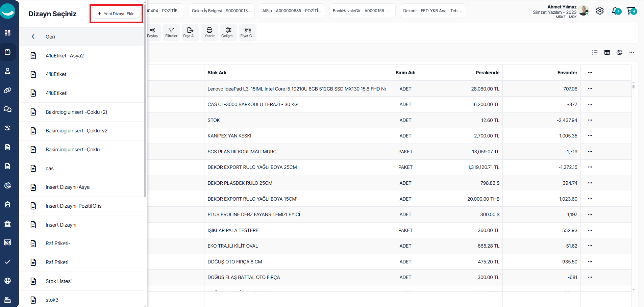Screen dimensions: 644x307
Task: Open the notifications bell
Action: coord(615,11)
